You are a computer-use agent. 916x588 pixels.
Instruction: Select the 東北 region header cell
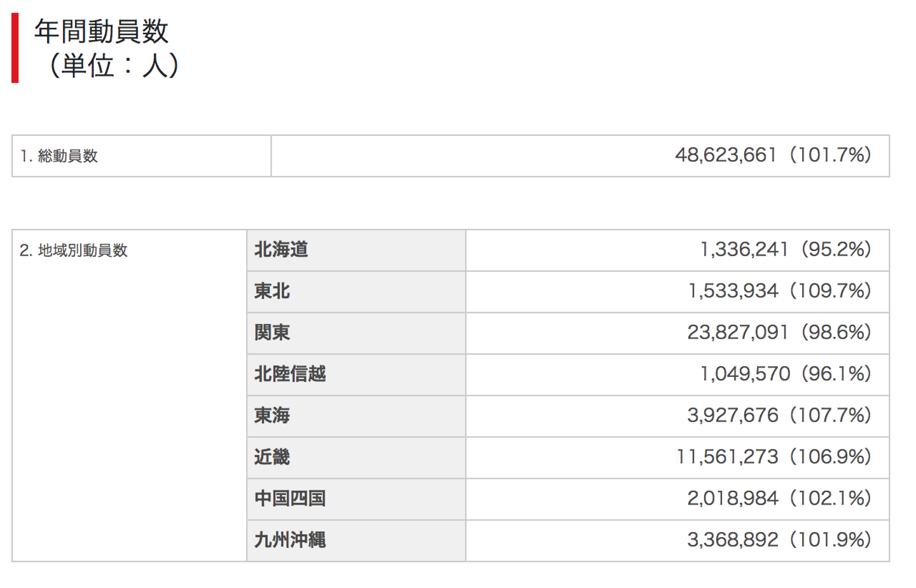click(272, 291)
